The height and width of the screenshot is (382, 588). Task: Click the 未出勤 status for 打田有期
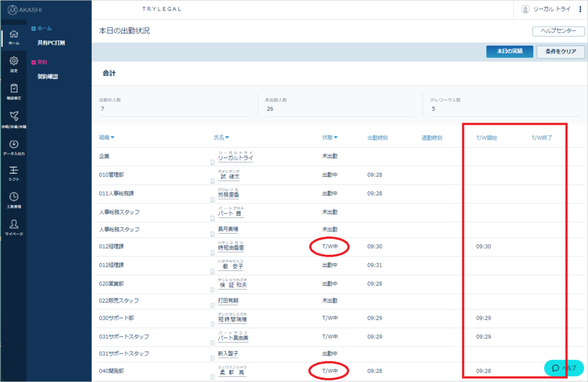[330, 301]
